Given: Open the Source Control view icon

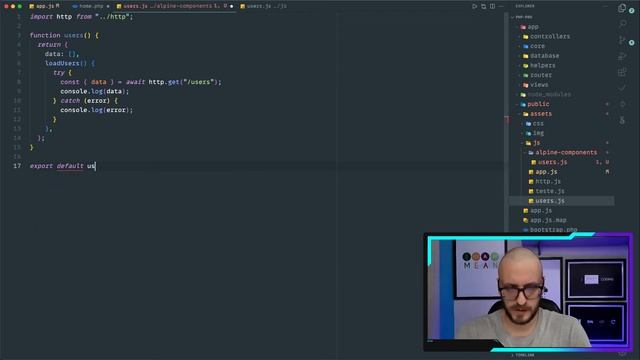Looking at the screenshot, I should [622, 40].
